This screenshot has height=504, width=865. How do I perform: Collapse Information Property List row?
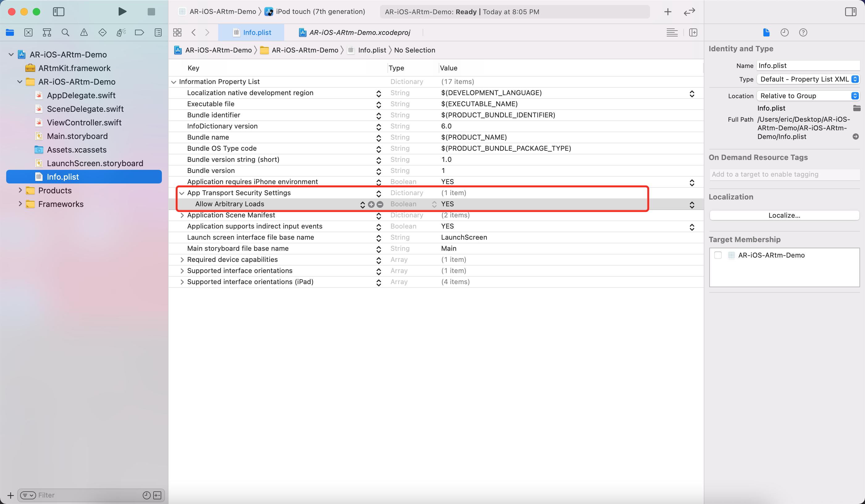[174, 82]
